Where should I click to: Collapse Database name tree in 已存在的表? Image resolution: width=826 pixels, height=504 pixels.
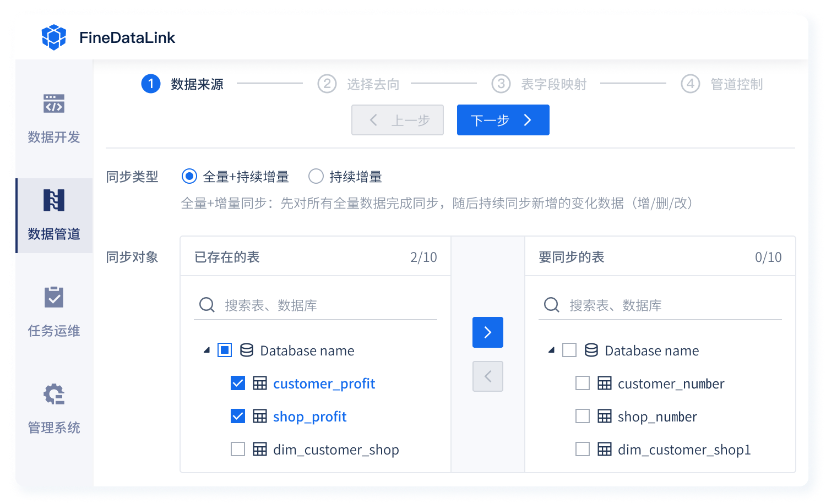(x=206, y=350)
